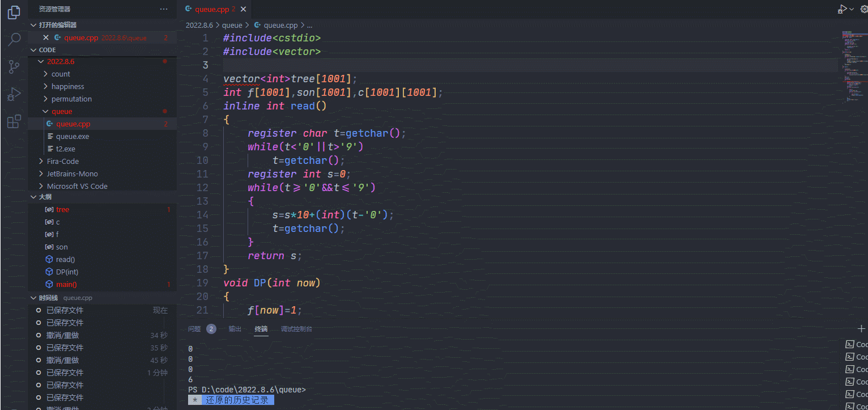
Task: Open the Extensions view
Action: pyautogui.click(x=14, y=121)
